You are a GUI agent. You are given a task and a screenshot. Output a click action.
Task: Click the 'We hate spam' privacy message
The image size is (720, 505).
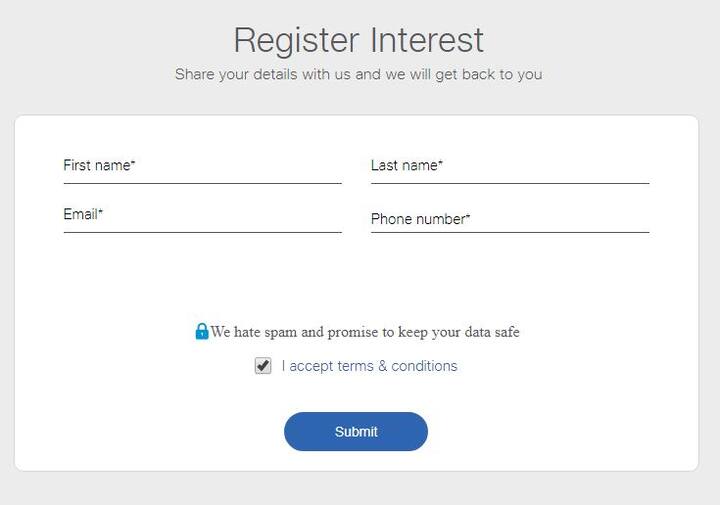point(365,331)
